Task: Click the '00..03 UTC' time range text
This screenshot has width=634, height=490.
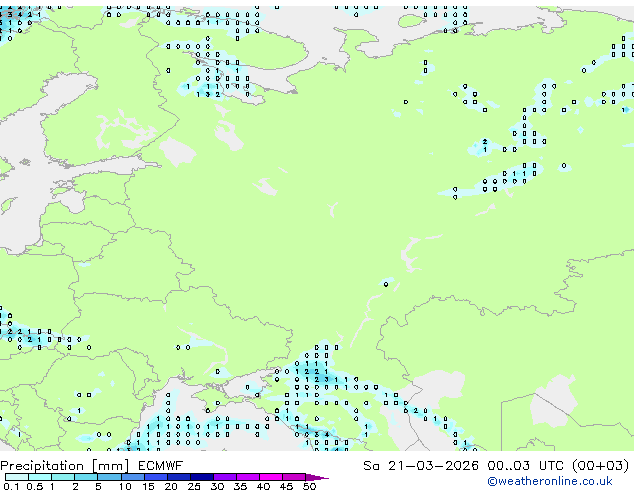Action: 525,466
